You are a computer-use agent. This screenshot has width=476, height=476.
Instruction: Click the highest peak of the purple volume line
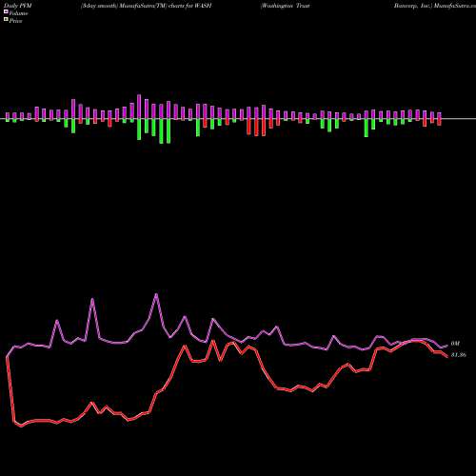156,295
